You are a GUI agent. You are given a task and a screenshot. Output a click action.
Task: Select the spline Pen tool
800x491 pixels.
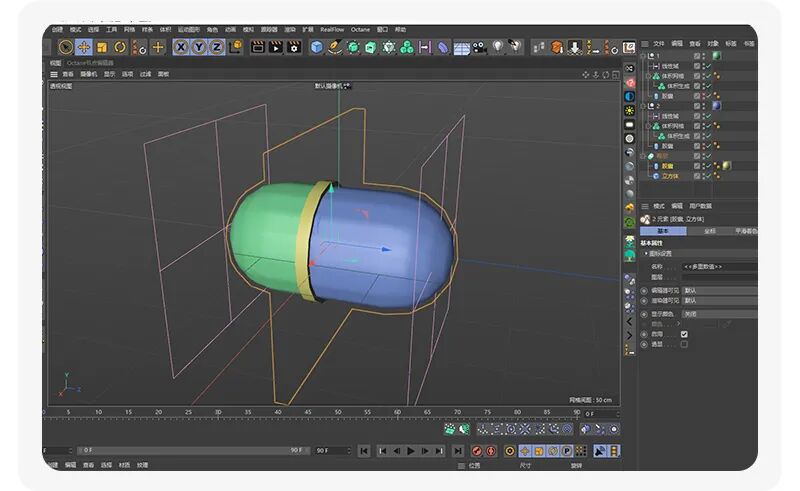[x=335, y=47]
